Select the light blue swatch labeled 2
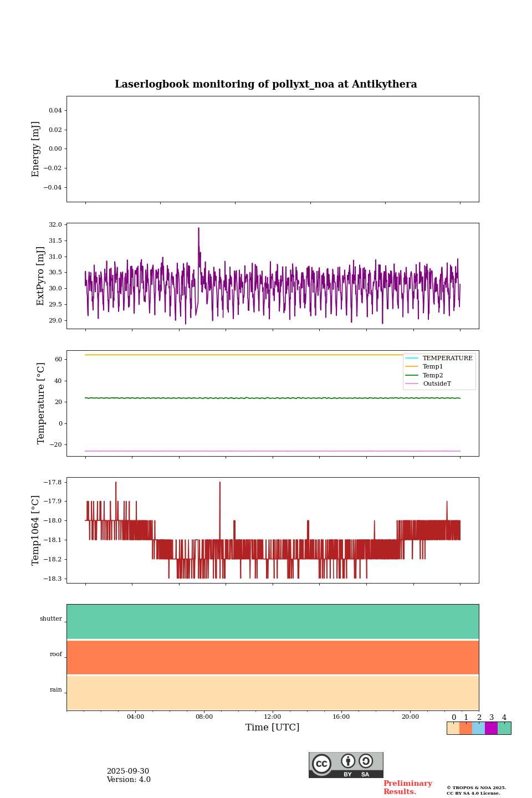 tap(478, 728)
